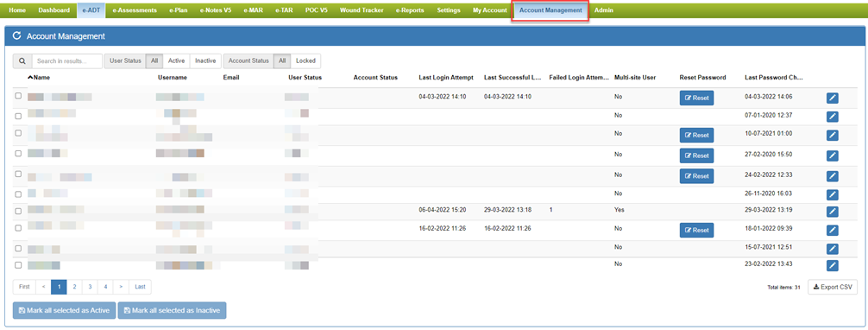Jump to Last page

pos(140,287)
